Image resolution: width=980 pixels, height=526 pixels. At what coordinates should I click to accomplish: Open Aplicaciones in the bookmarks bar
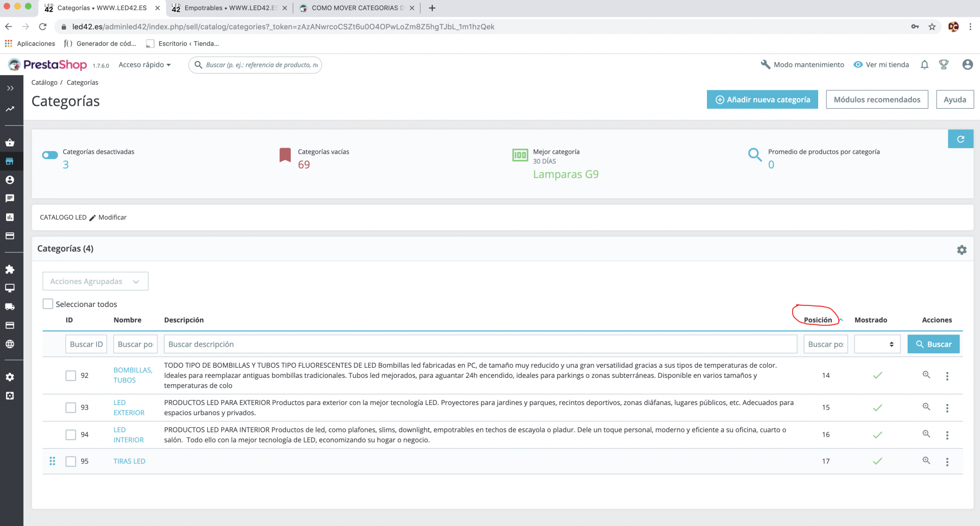click(x=30, y=43)
